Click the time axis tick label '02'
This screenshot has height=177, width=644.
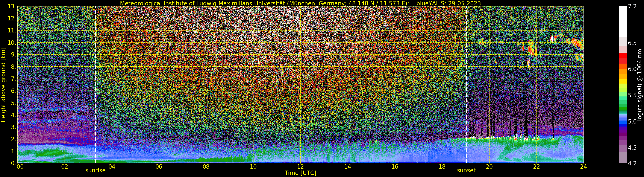pos(65,167)
